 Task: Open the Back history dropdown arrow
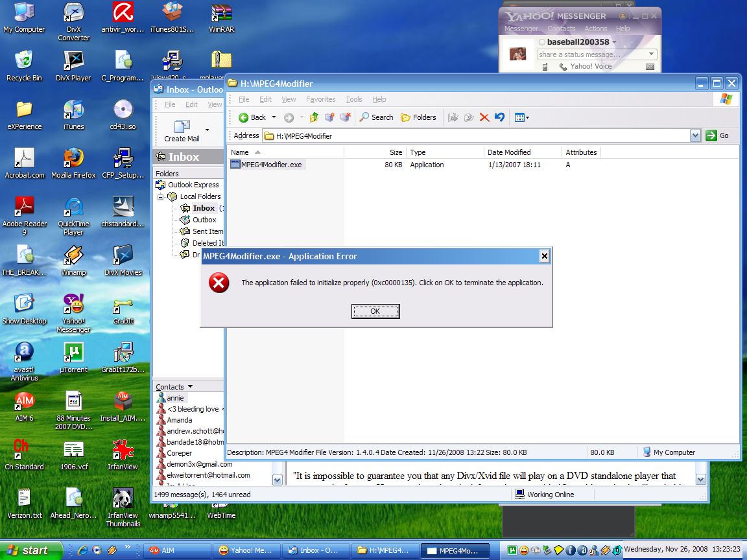(x=274, y=117)
